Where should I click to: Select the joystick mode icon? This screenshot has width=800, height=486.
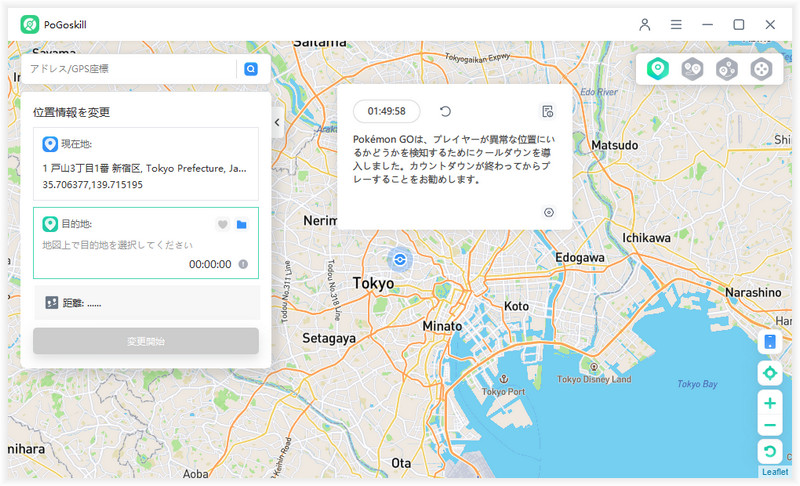[761, 68]
